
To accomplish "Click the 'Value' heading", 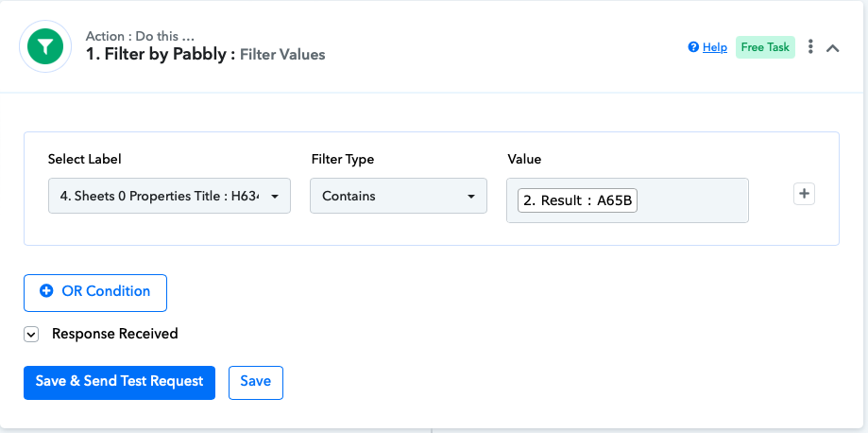I will click(x=524, y=159).
